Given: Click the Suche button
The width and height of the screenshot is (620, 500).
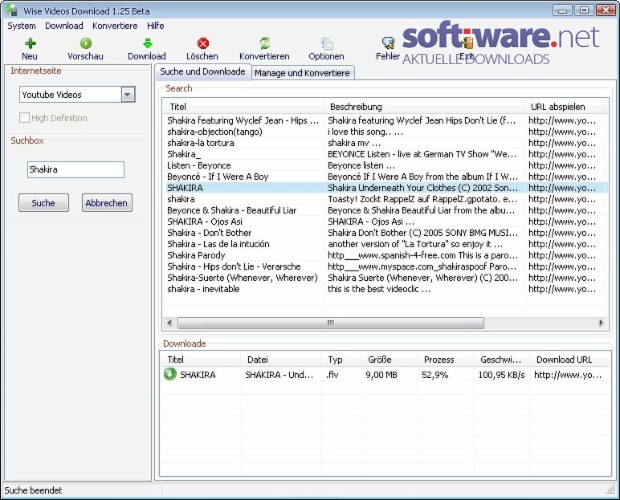Looking at the screenshot, I should (43, 203).
